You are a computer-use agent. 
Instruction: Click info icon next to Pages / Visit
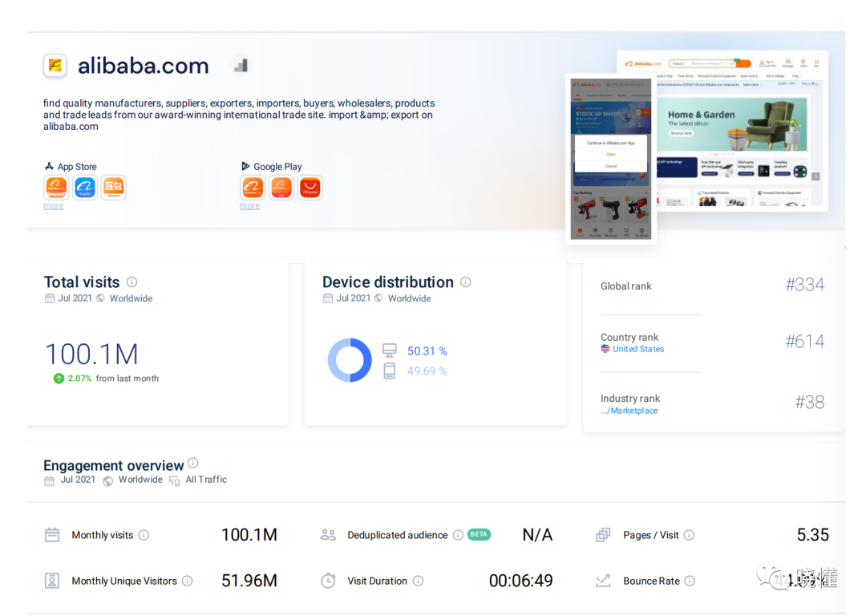point(689,535)
